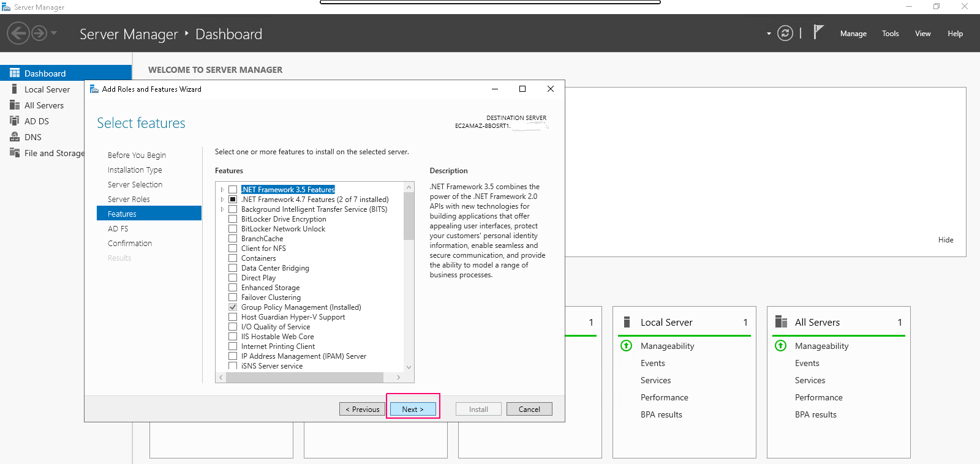Viewport: 980px width, 464px height.
Task: Check Containers checkbox
Action: click(x=233, y=258)
